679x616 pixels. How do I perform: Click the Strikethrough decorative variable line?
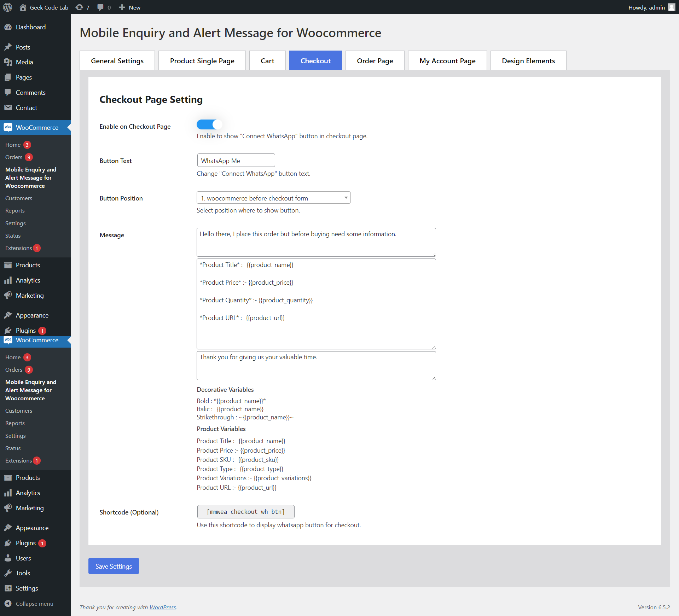click(x=245, y=417)
